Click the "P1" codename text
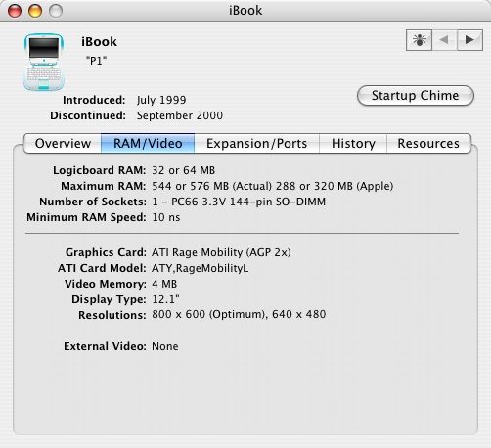The width and height of the screenshot is (491, 448). click(96, 61)
